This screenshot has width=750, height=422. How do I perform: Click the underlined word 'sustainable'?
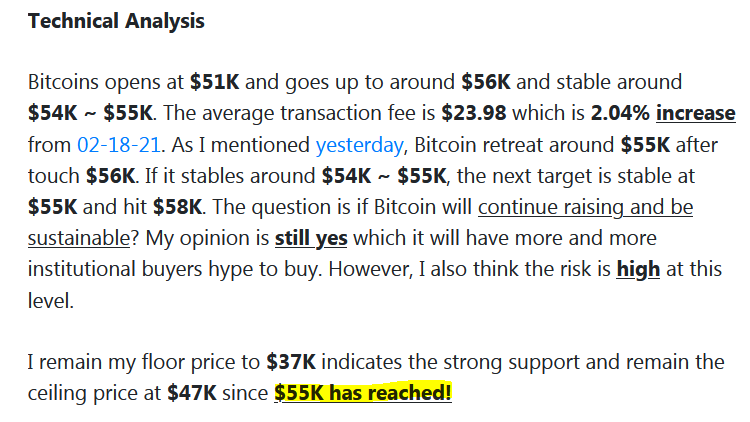coord(79,238)
